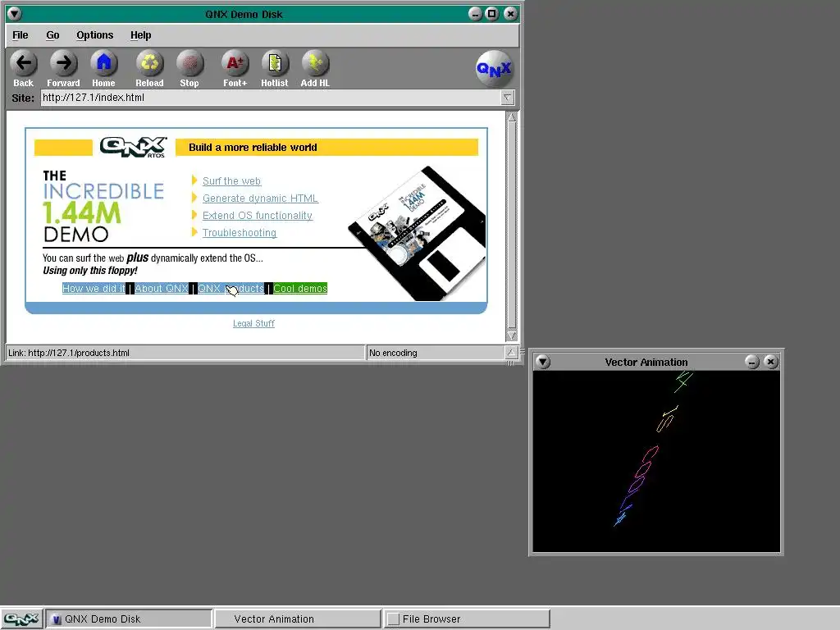
Task: Click the Site address input field
Action: (x=271, y=98)
